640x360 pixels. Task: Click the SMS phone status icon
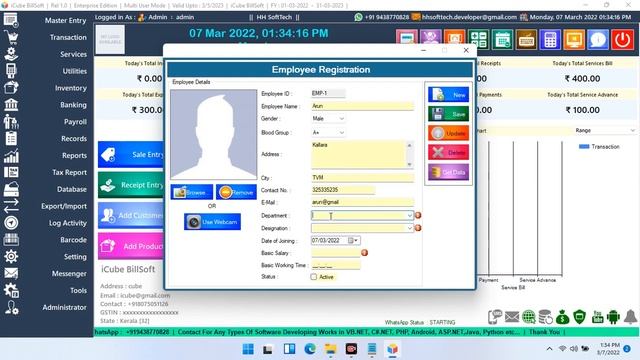point(495,316)
